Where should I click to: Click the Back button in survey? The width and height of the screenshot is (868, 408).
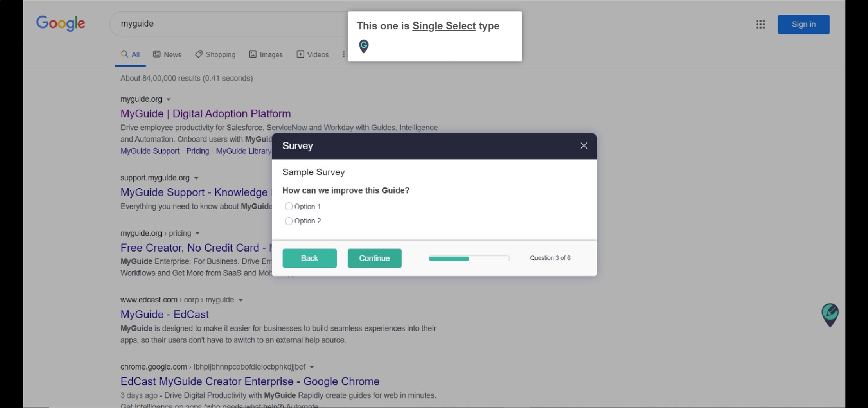[x=310, y=258]
